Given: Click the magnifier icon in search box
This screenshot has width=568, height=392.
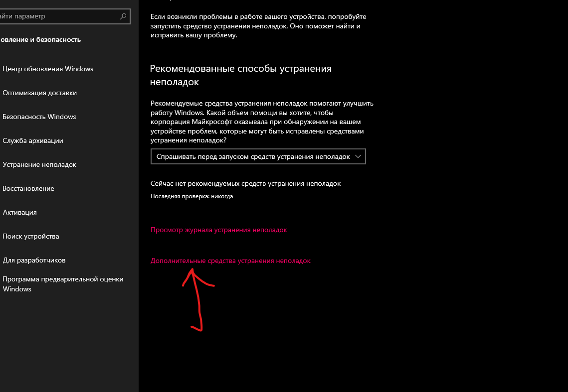Looking at the screenshot, I should (x=123, y=16).
